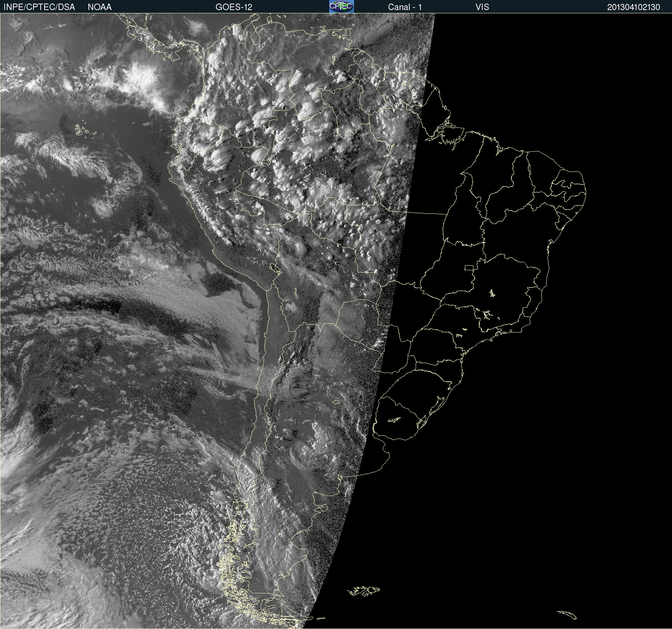
Task: Click the VIS channel label
Action: (x=482, y=7)
